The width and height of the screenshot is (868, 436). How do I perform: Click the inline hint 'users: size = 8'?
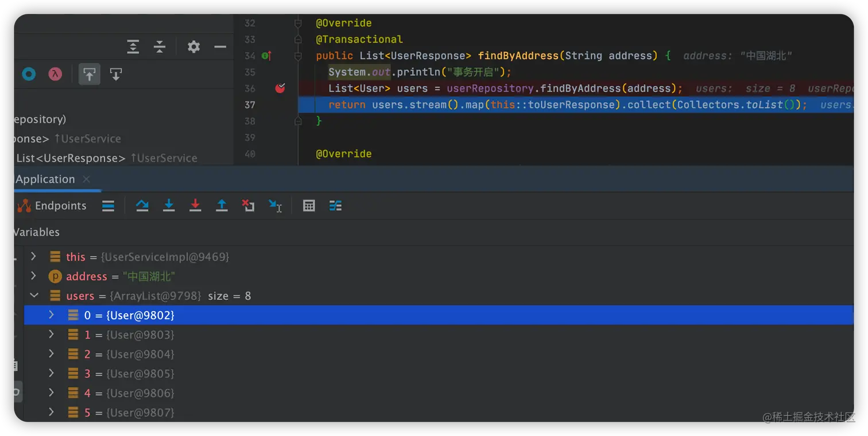pos(746,88)
